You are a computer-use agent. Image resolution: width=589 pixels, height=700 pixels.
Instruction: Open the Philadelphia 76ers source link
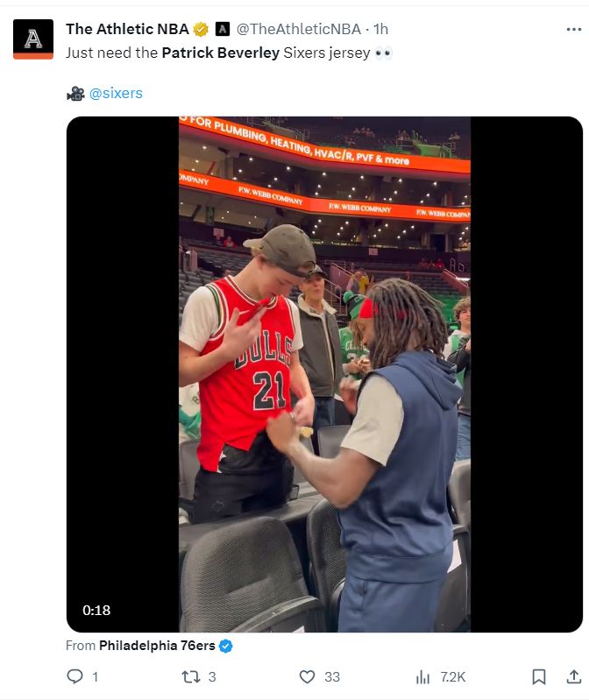[157, 646]
